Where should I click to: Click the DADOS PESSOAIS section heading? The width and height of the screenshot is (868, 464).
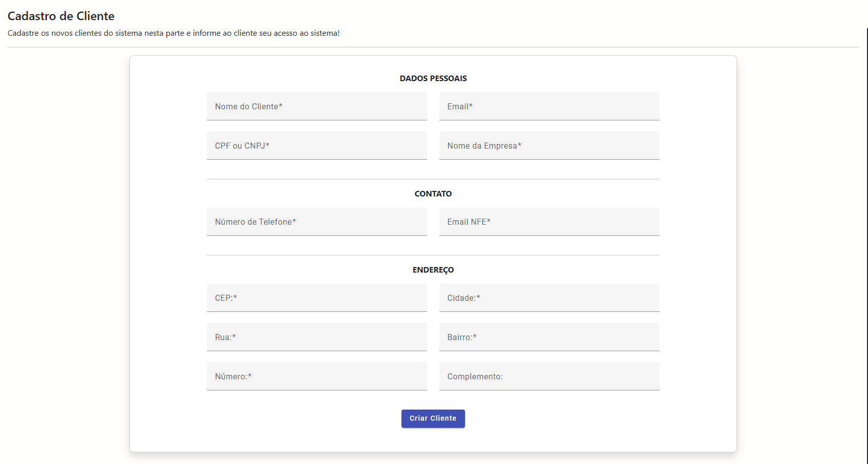[x=433, y=79]
